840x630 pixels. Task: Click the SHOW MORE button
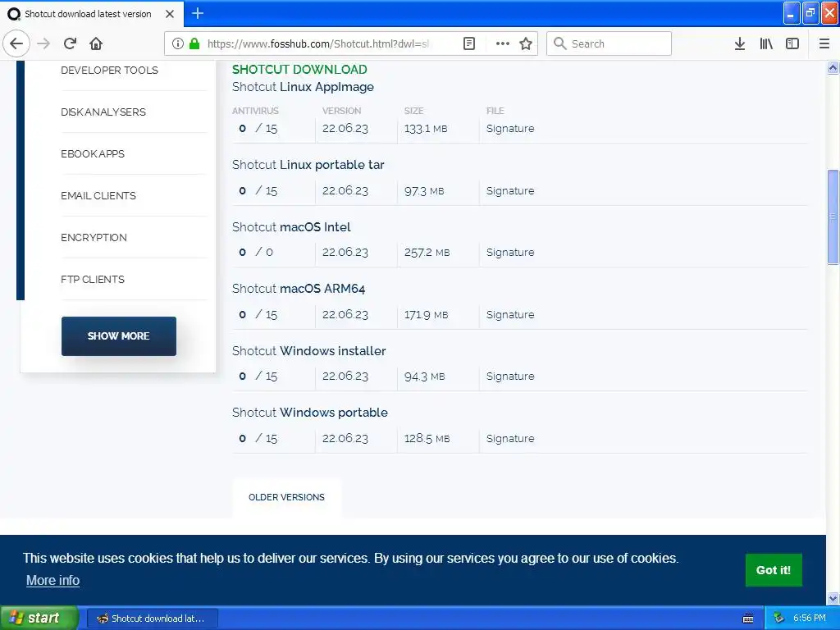click(118, 336)
